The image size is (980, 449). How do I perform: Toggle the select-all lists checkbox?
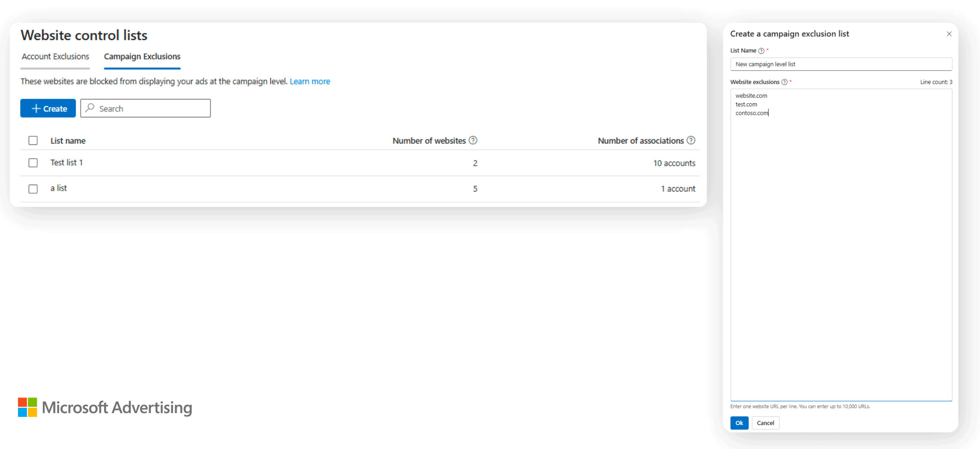(33, 141)
